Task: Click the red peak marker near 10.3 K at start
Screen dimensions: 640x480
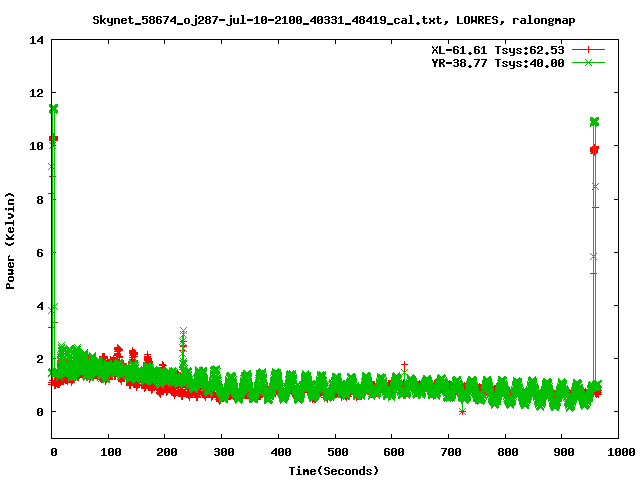Action: tap(53, 139)
